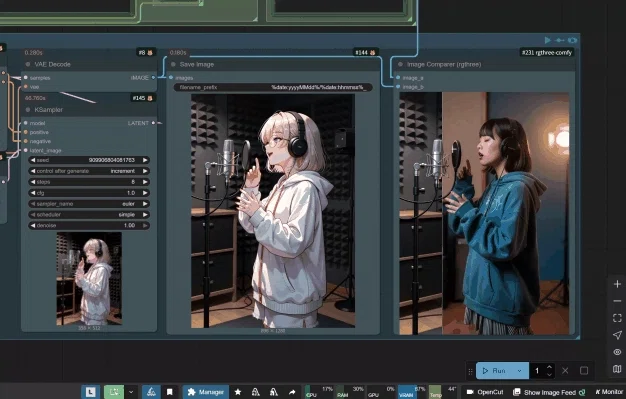This screenshot has height=399, width=626.
Task: Increase the seed with its right arrow
Action: [145, 160]
